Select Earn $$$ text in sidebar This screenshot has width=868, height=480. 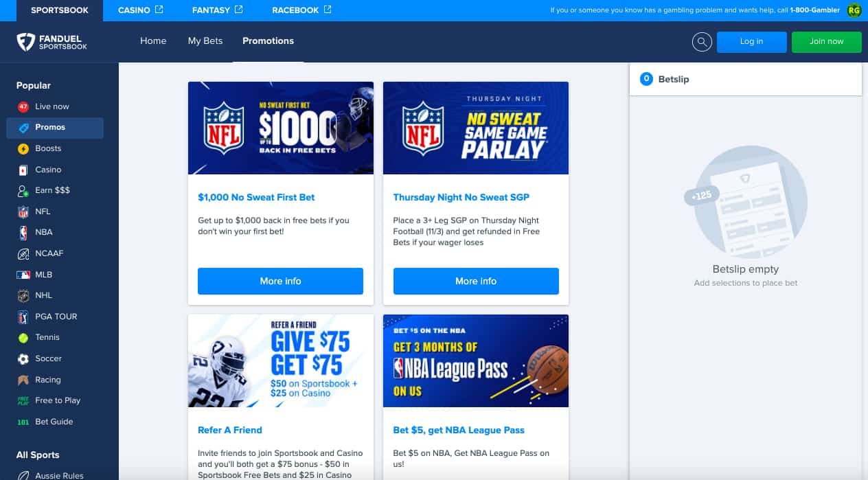click(x=53, y=190)
